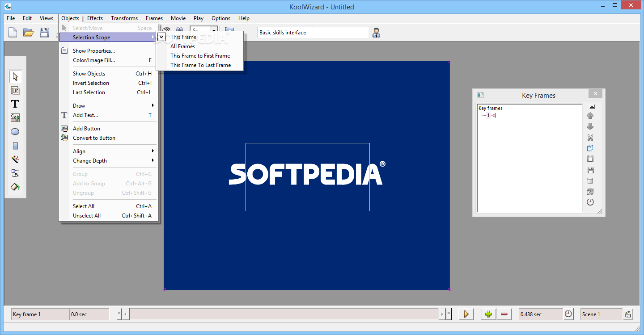Image resolution: width=644 pixels, height=335 pixels.
Task: Open the File menu
Action: click(11, 18)
